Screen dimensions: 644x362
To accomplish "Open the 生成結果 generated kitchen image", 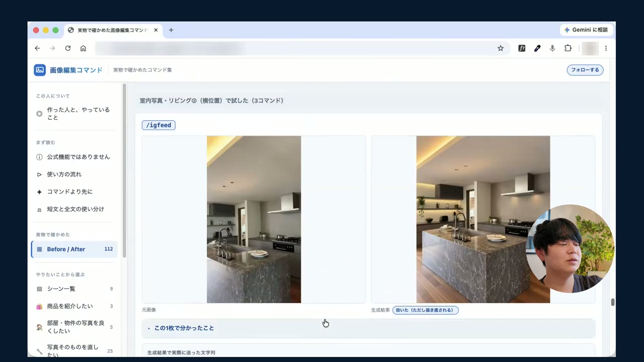I will coord(483,219).
